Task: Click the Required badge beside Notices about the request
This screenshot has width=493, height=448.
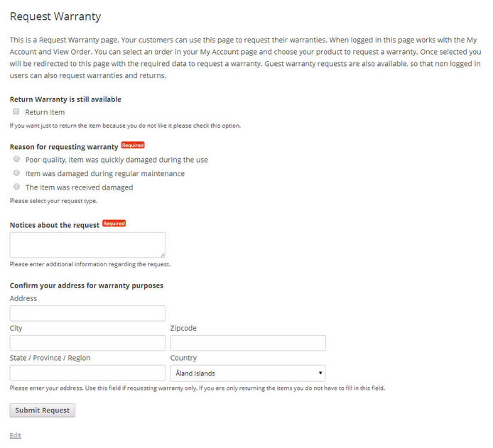Action: click(114, 224)
